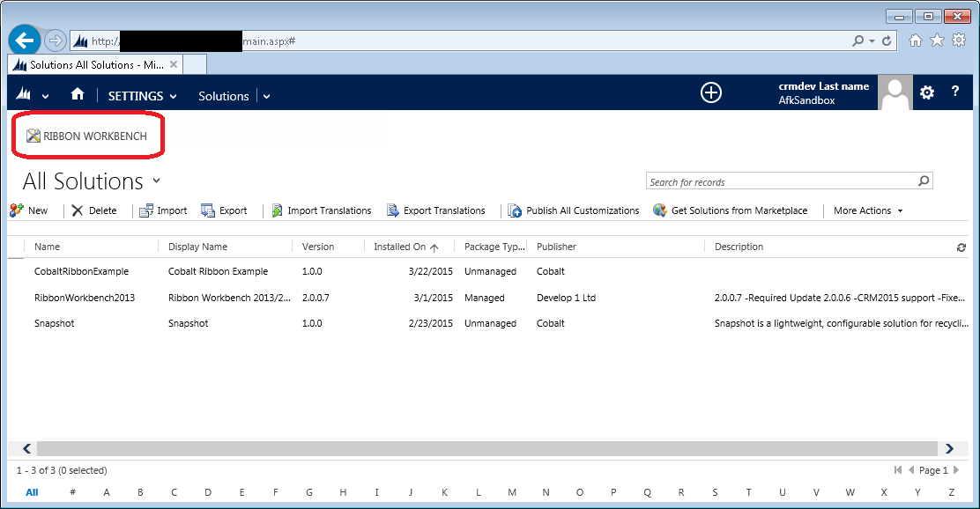This screenshot has height=509, width=980.
Task: Filter records by letter M
Action: click(512, 492)
